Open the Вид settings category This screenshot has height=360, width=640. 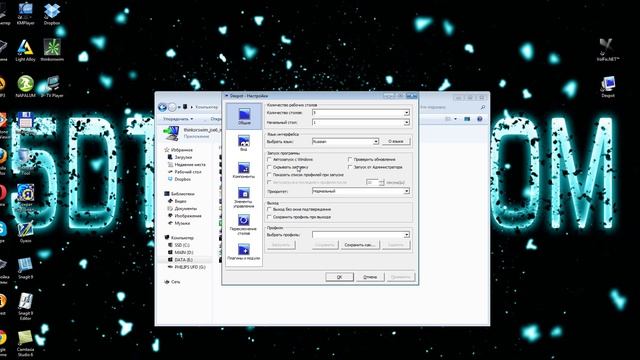tap(244, 143)
